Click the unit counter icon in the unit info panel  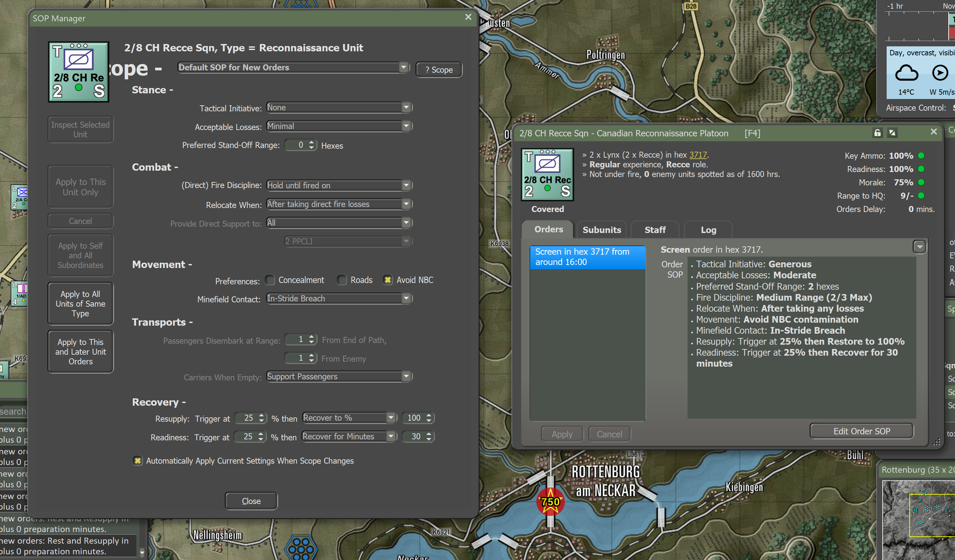(547, 174)
